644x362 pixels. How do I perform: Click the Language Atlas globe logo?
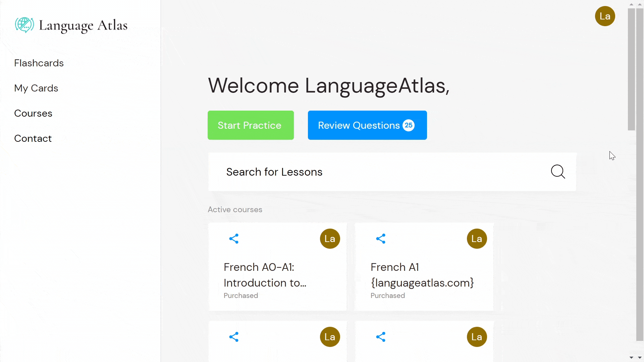pyautogui.click(x=24, y=25)
